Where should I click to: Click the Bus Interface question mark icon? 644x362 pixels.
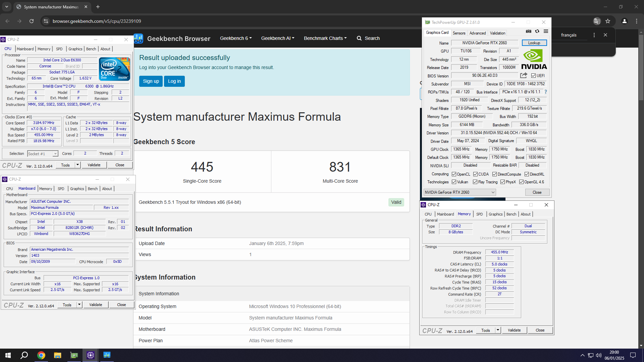click(x=546, y=92)
